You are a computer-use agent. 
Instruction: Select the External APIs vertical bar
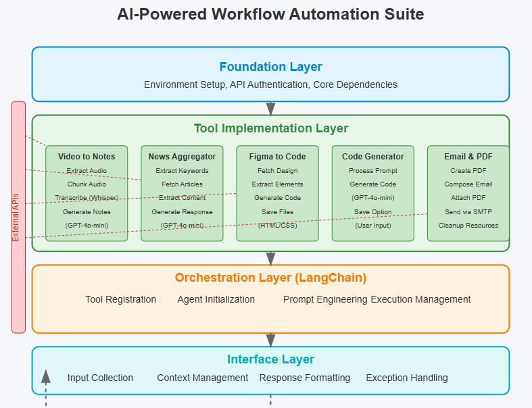click(x=18, y=217)
